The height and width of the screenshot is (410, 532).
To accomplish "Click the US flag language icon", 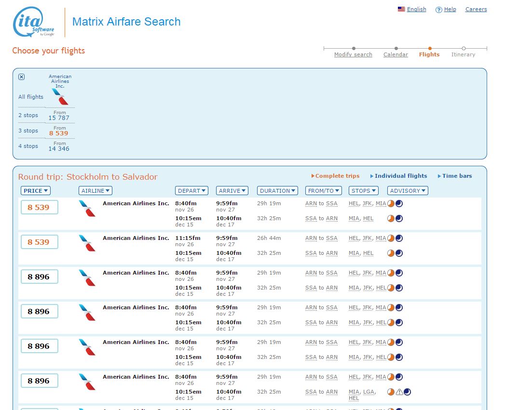I will click(401, 9).
